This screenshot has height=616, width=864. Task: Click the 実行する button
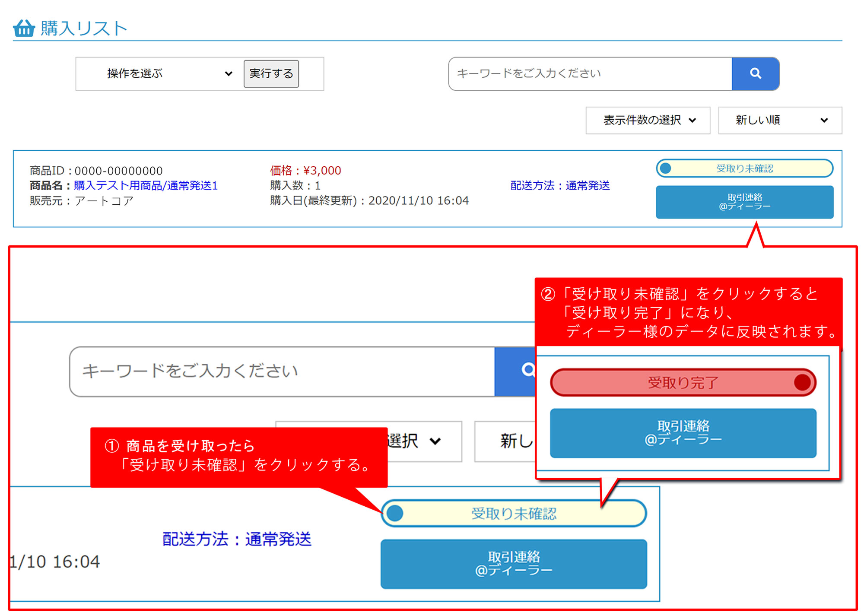click(271, 74)
